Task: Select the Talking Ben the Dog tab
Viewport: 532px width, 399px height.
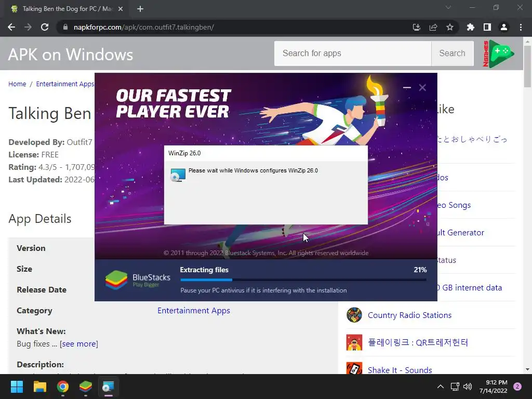Action: (x=67, y=9)
